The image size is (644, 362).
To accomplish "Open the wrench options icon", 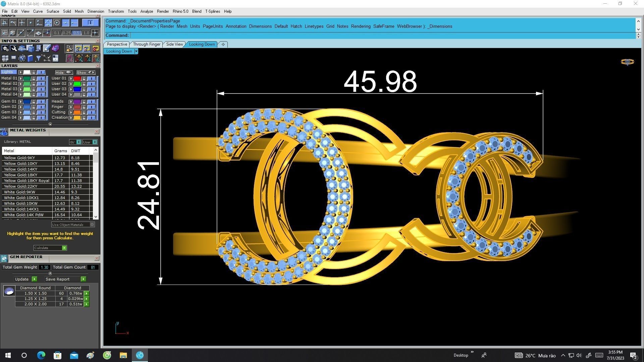I will click(x=13, y=48).
